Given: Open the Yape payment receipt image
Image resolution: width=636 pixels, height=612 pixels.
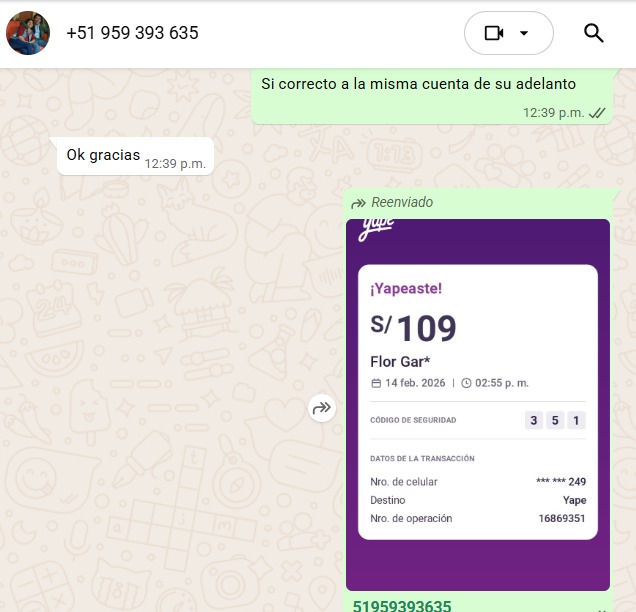Looking at the screenshot, I should pos(478,405).
